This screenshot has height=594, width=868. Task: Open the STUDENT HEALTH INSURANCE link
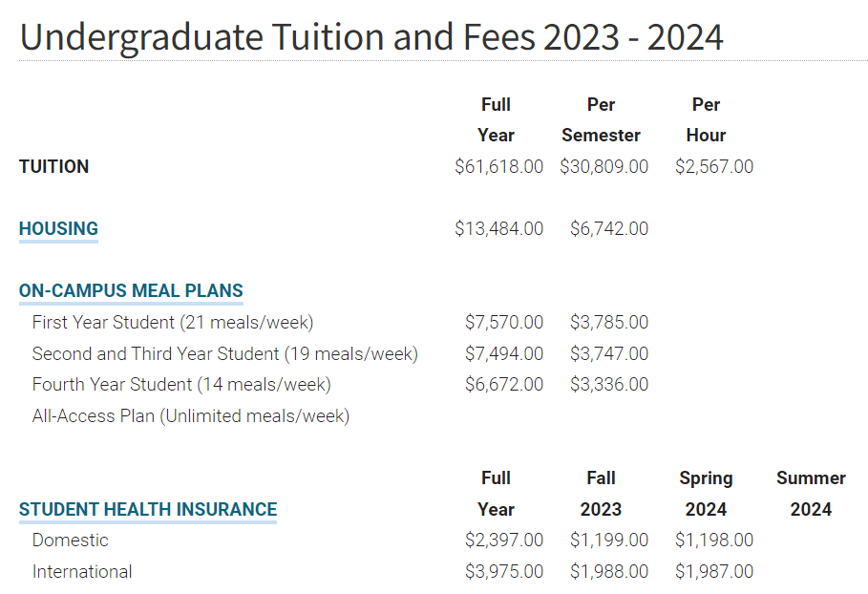pyautogui.click(x=148, y=509)
